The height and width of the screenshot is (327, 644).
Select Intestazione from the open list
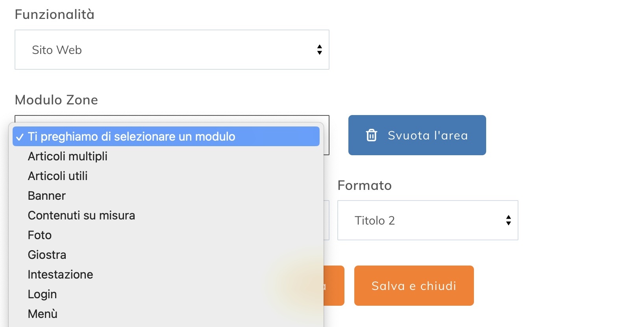(60, 275)
